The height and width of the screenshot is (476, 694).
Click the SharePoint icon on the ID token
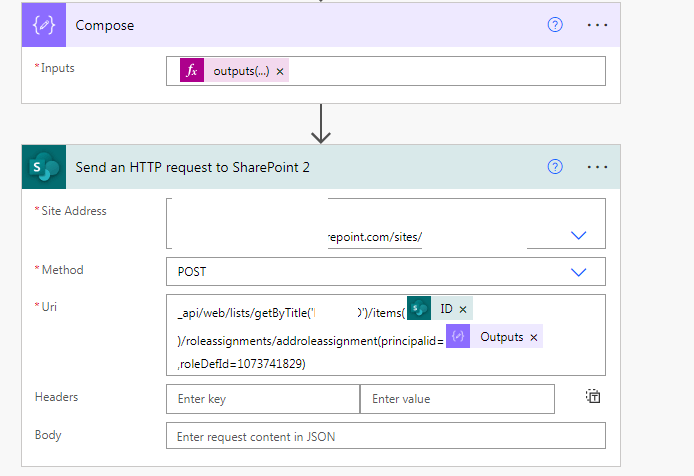pos(419,308)
